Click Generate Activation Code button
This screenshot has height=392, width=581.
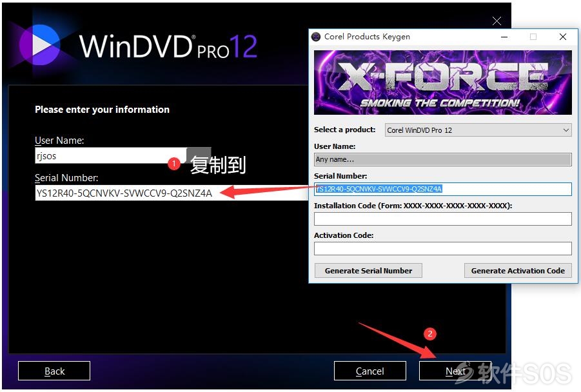(518, 271)
